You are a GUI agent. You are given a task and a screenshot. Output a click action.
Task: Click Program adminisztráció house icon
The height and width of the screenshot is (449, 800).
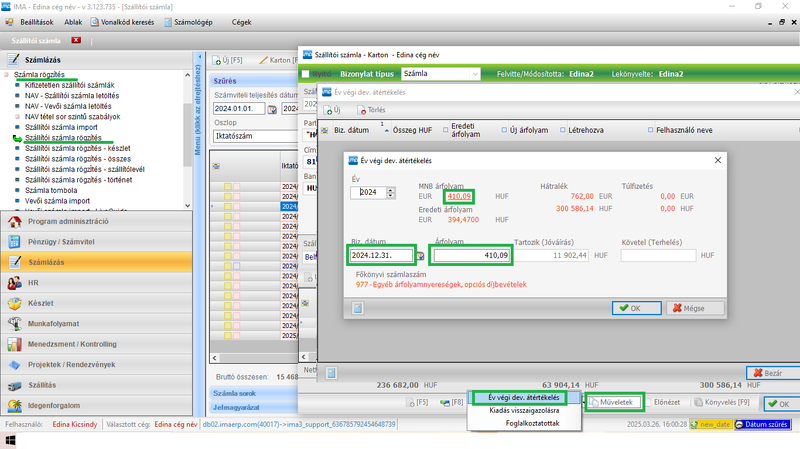(x=14, y=221)
